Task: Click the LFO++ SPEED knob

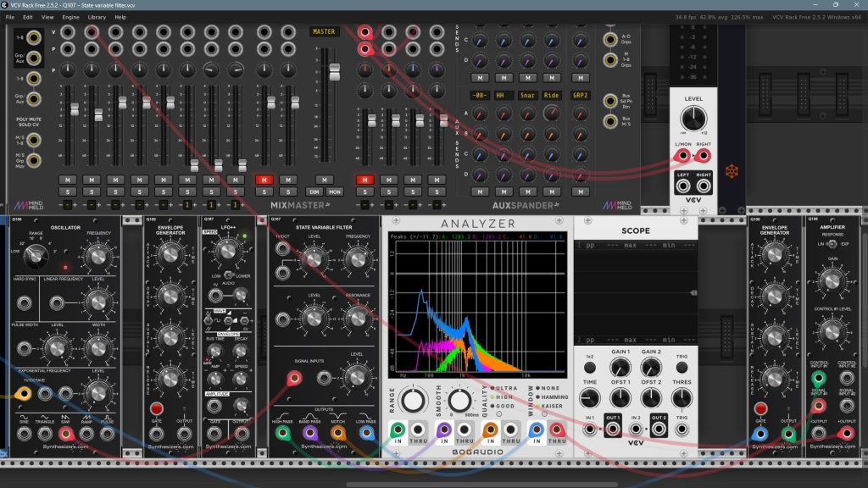Action: click(227, 251)
